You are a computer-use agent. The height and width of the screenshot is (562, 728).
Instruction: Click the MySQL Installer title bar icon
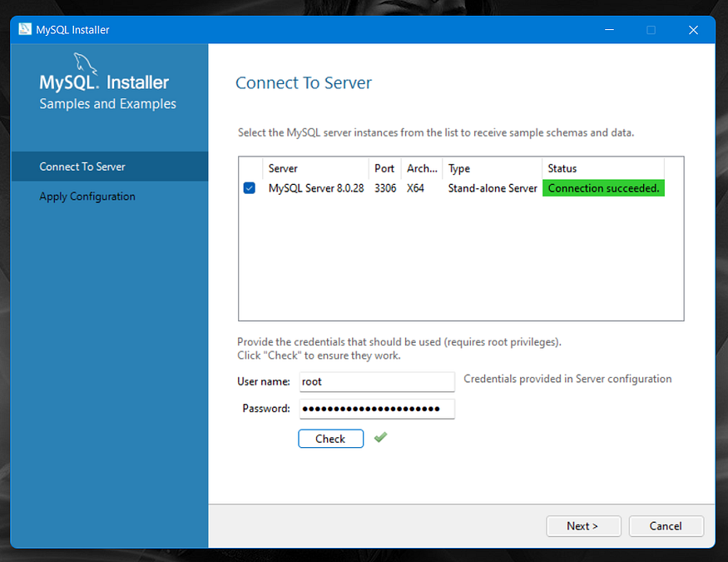[25, 29]
